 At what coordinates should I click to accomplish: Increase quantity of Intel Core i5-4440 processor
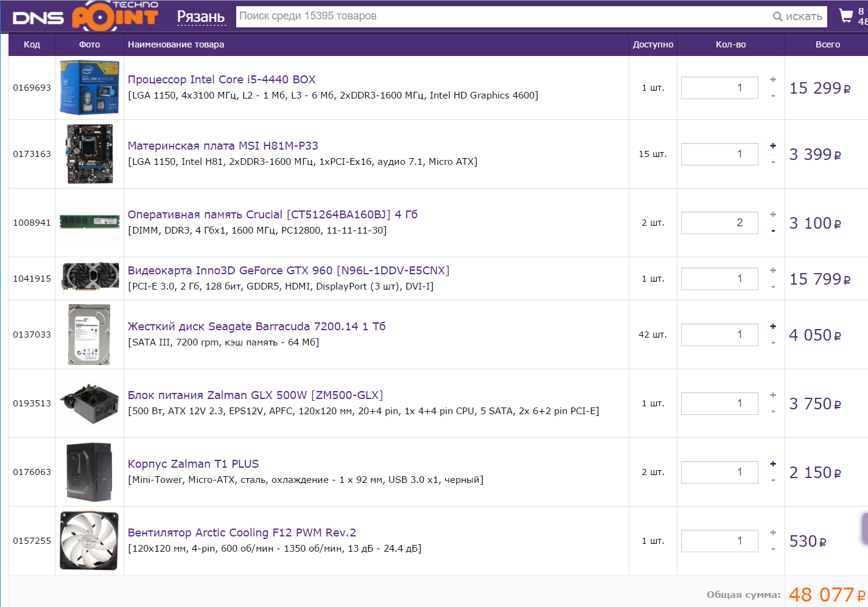(x=773, y=80)
